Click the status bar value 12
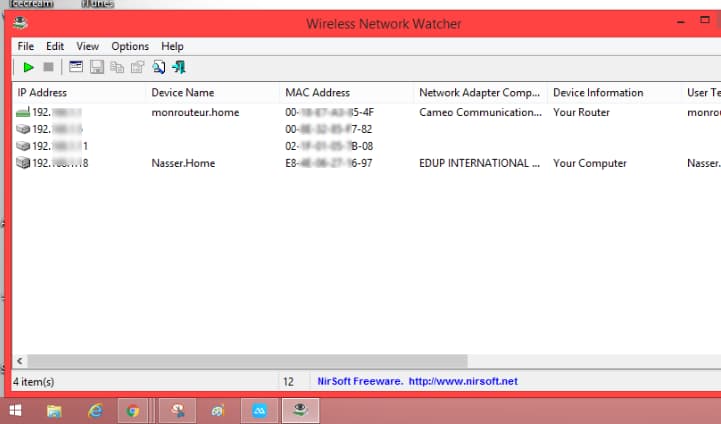The width and height of the screenshot is (721, 424). click(288, 382)
